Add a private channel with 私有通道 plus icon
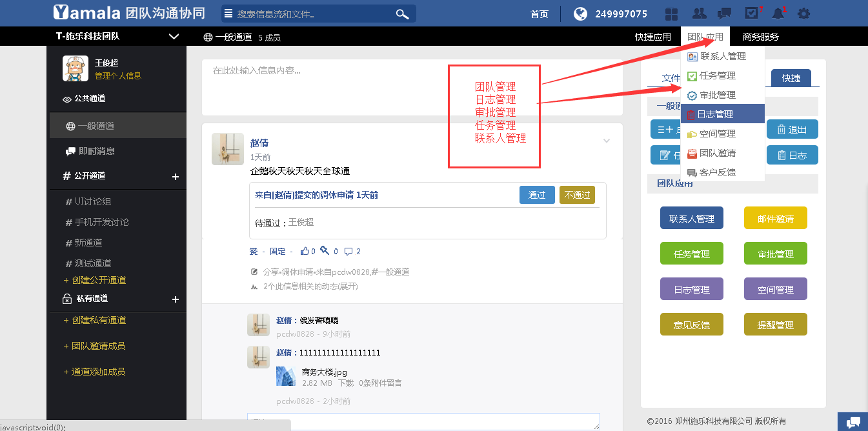868x431 pixels. [175, 299]
